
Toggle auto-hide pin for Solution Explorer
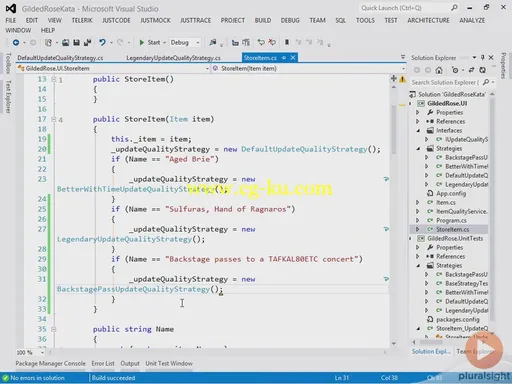coord(482,58)
